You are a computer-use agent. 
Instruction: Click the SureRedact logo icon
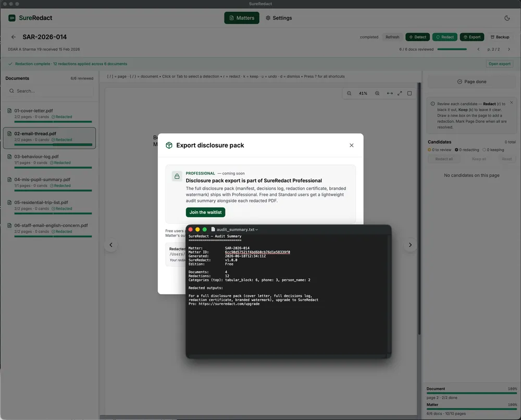point(12,18)
